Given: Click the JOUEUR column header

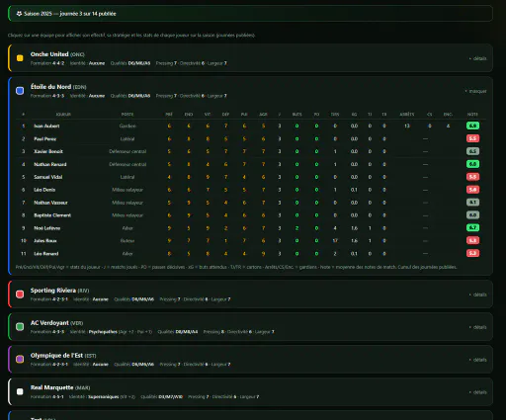Looking at the screenshot, I should [63, 115].
